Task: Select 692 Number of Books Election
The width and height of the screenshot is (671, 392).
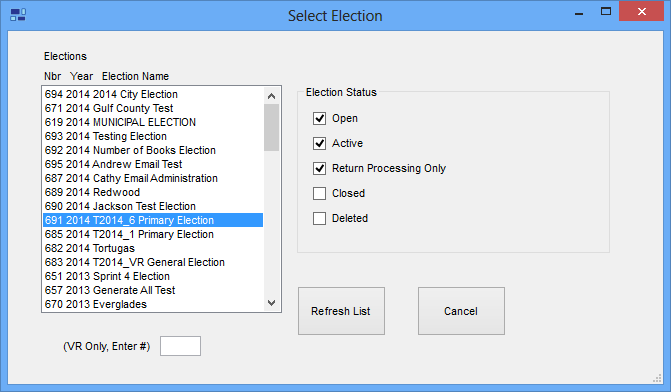Action: coord(153,150)
